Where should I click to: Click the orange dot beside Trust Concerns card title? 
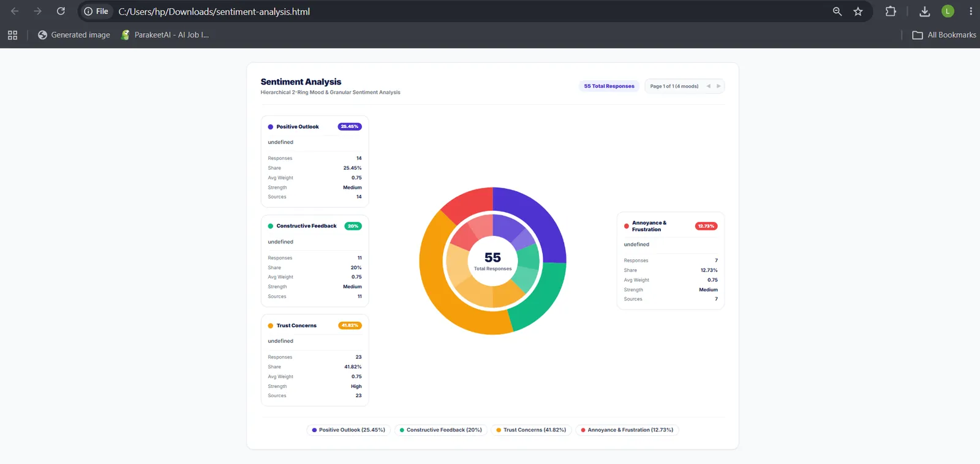[x=271, y=325]
